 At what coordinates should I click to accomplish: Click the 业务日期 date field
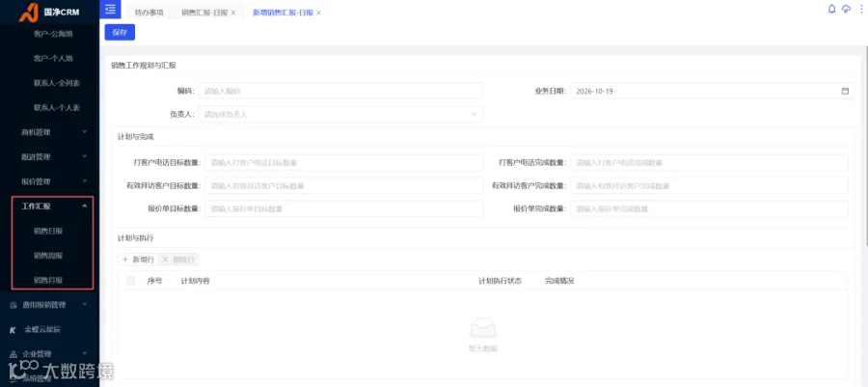pyautogui.click(x=713, y=91)
